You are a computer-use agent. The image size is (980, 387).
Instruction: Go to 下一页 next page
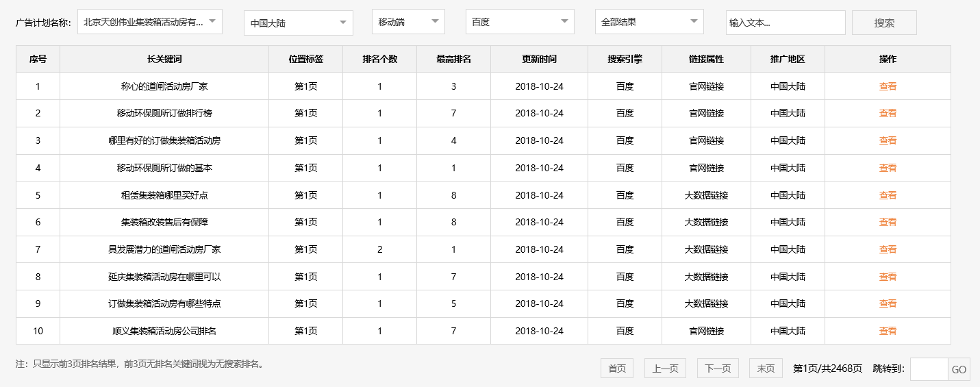718,369
